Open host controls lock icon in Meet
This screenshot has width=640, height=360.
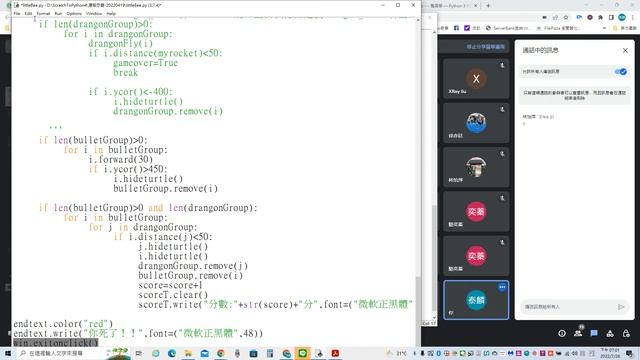[x=626, y=333]
